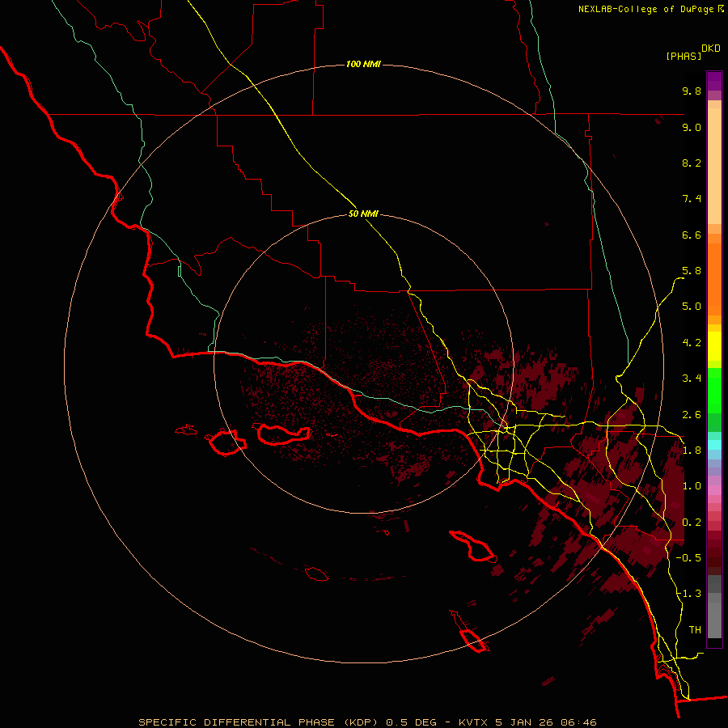This screenshot has height=728, width=728.
Task: Click the 0.2 scale value
Action: [x=692, y=523]
